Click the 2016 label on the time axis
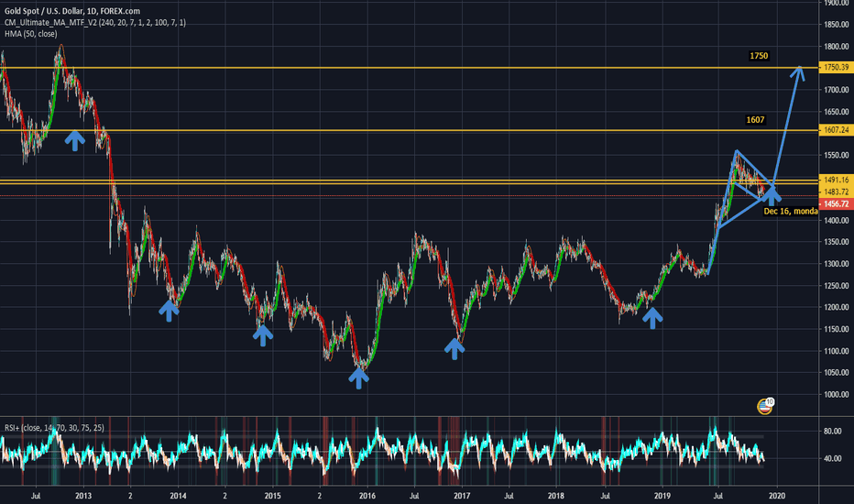 [367, 496]
